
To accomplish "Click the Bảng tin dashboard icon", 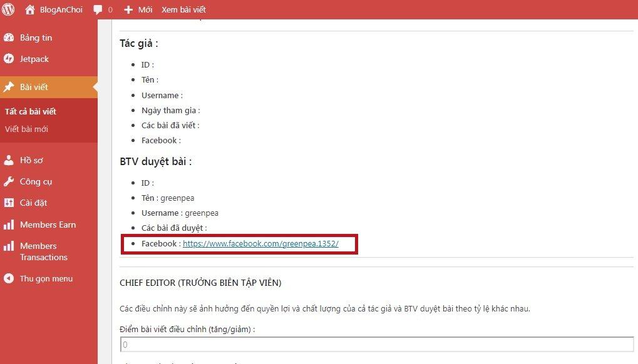I will [x=9, y=38].
